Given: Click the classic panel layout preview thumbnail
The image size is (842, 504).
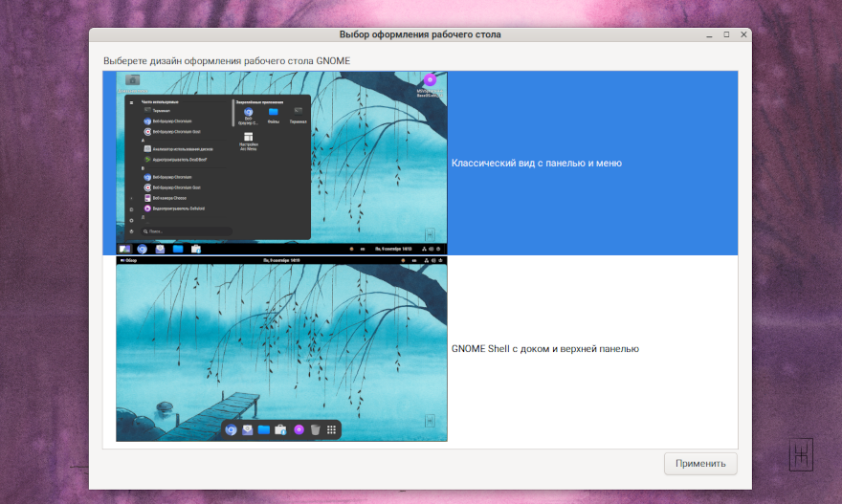Looking at the screenshot, I should (281, 163).
